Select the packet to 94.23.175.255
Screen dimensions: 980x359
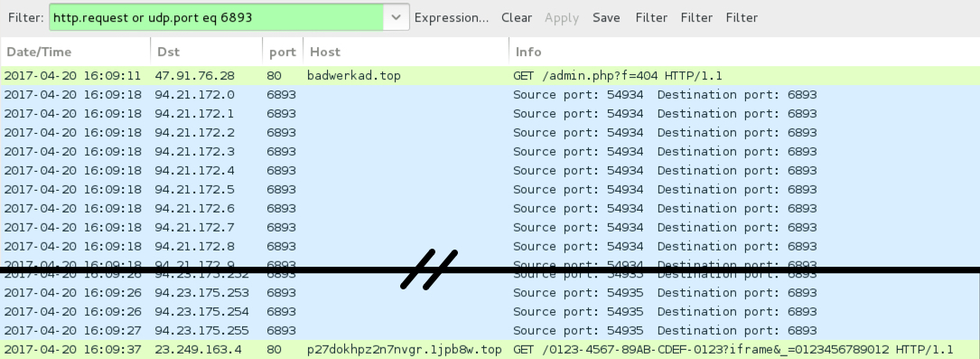[490, 330]
